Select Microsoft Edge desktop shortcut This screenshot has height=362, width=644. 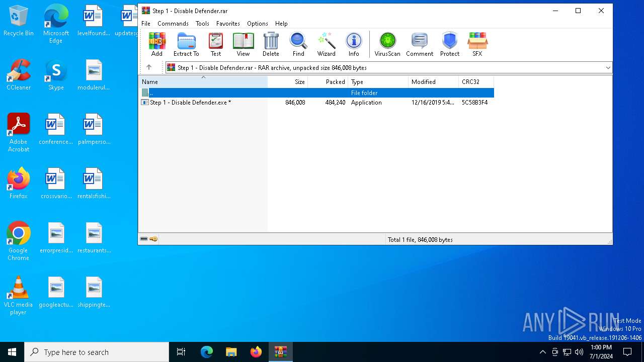[x=56, y=24]
